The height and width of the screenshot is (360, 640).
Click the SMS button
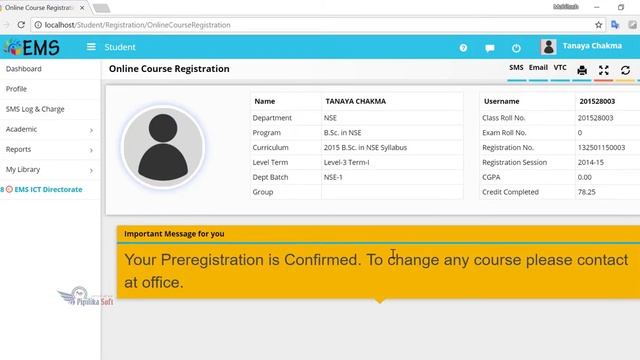click(x=516, y=67)
